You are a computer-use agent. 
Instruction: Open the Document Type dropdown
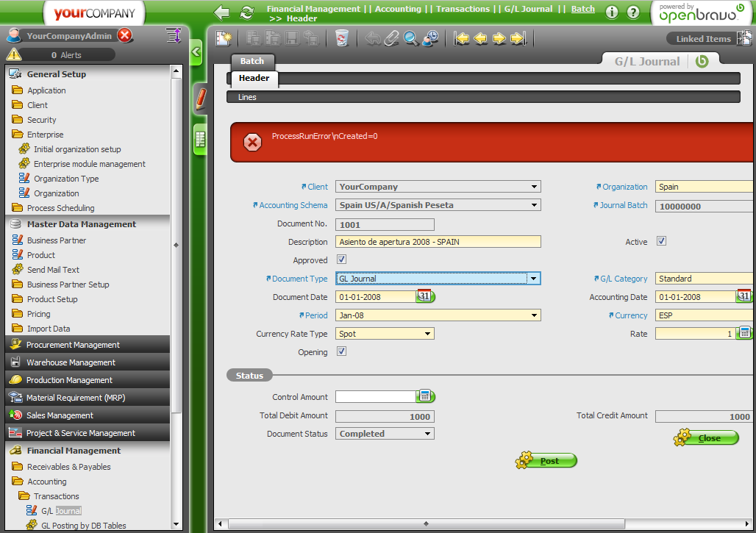tap(533, 279)
